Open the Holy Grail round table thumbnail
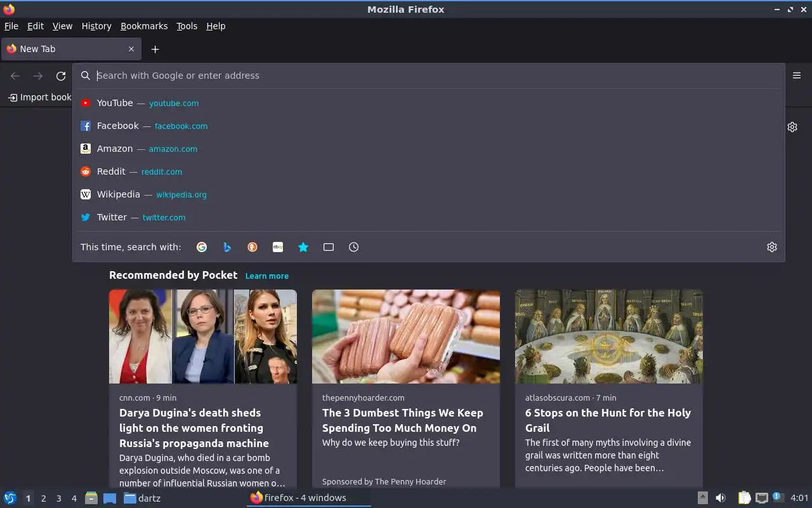812x508 pixels. [x=609, y=337]
